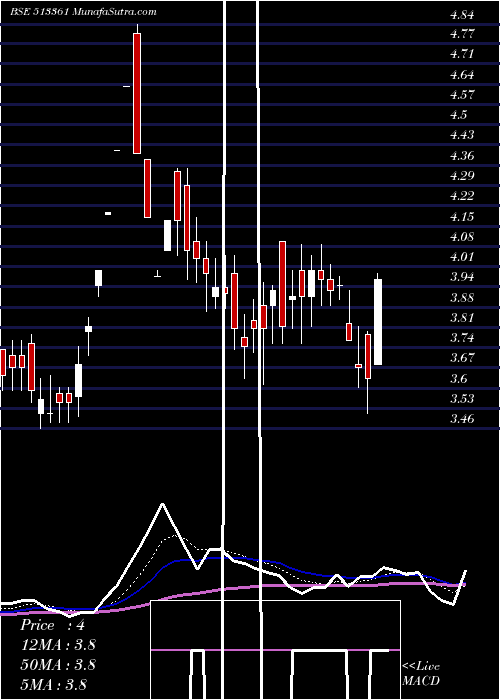
Task: Select the 4.15 price axis label
Action: 462,217
